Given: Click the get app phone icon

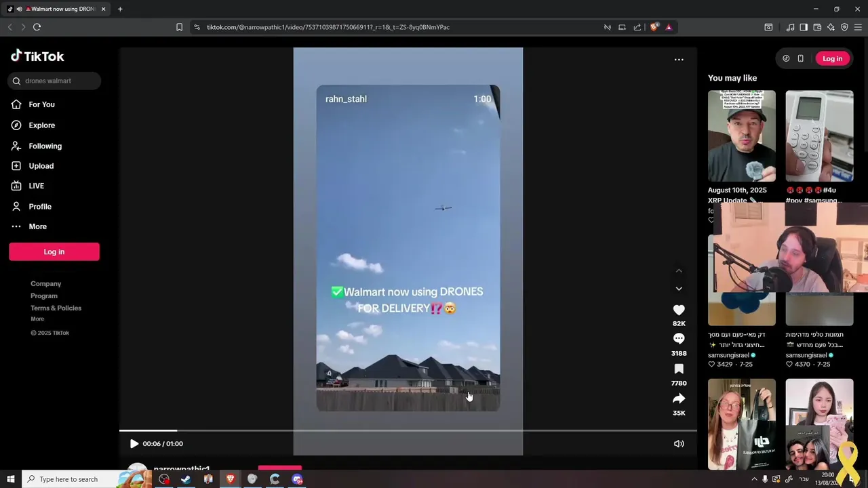Looking at the screenshot, I should pyautogui.click(x=800, y=58).
